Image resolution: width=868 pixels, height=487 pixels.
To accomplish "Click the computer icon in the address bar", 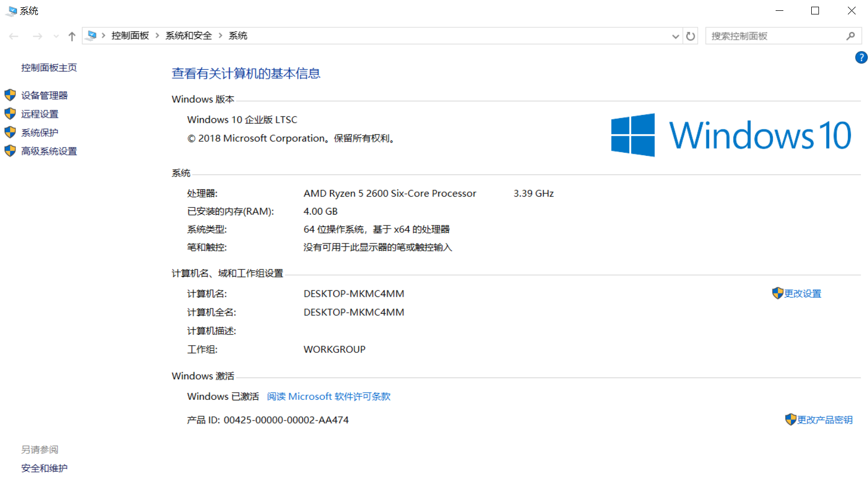I will click(92, 35).
